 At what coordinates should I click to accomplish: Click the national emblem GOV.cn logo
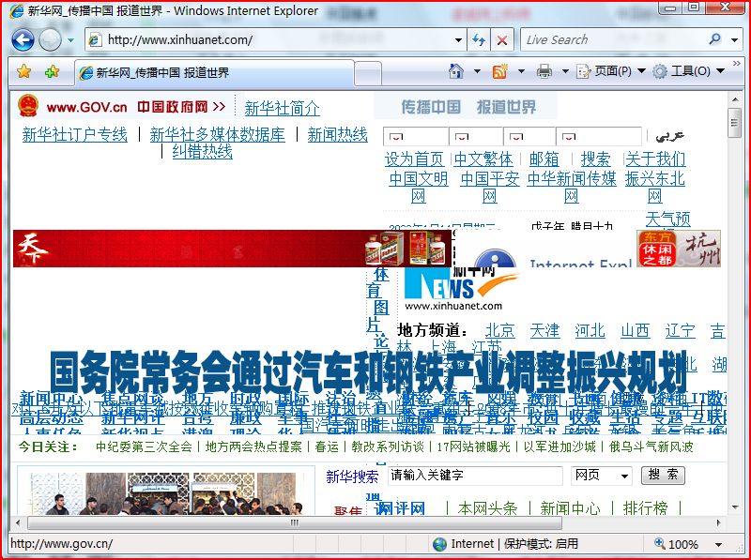pos(28,106)
